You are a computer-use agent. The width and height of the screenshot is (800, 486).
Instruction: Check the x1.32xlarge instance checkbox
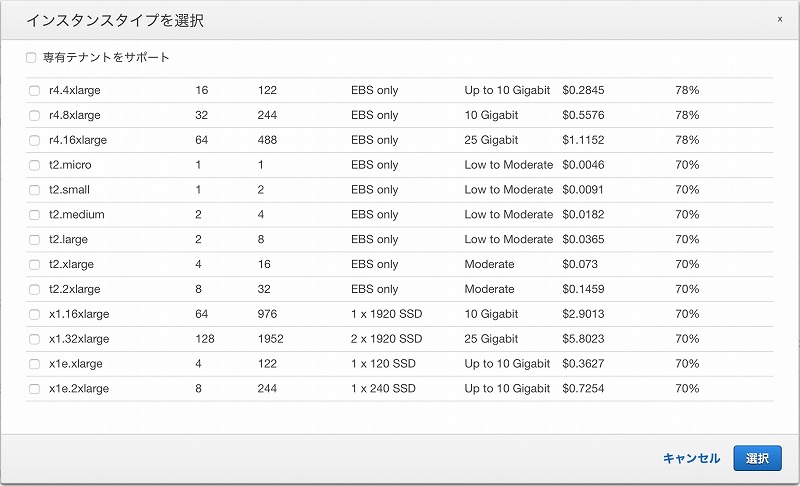point(34,339)
